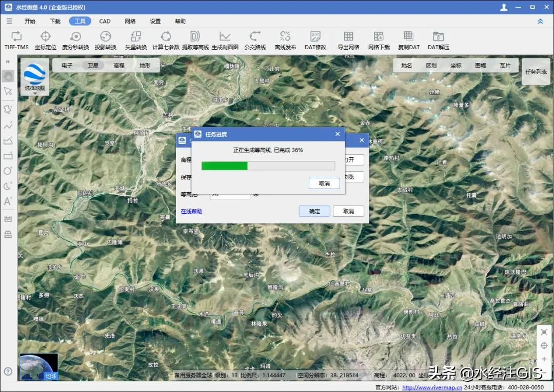
Task: Open the DAT修改 tool
Action: (x=315, y=40)
